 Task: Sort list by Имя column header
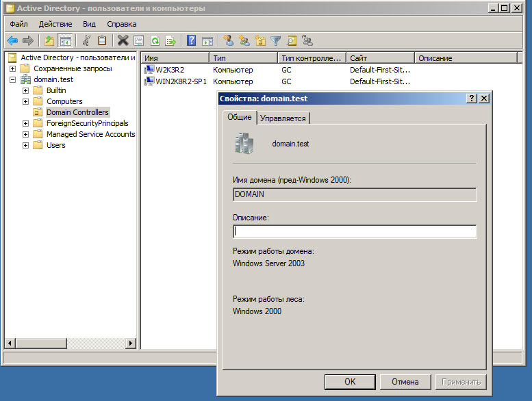pyautogui.click(x=175, y=58)
